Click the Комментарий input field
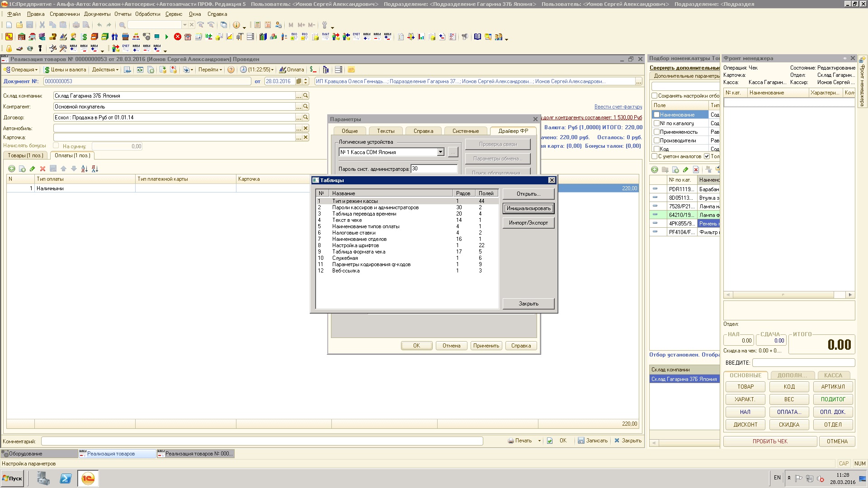The width and height of the screenshot is (868, 488). [x=262, y=441]
